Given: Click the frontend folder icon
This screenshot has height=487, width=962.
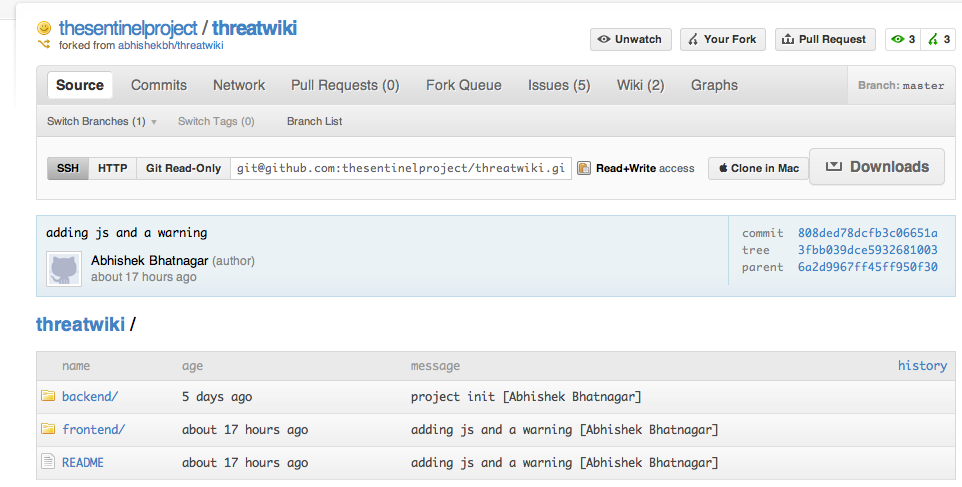Looking at the screenshot, I should pyautogui.click(x=47, y=429).
